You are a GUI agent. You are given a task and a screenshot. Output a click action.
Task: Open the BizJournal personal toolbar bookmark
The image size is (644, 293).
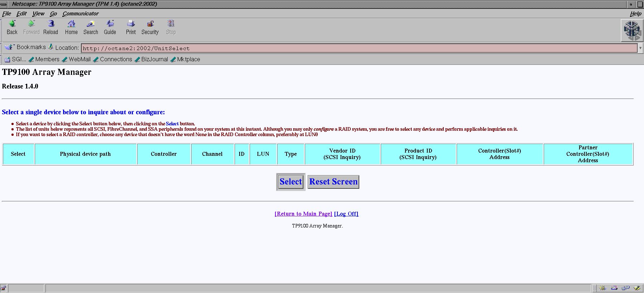tap(151, 59)
